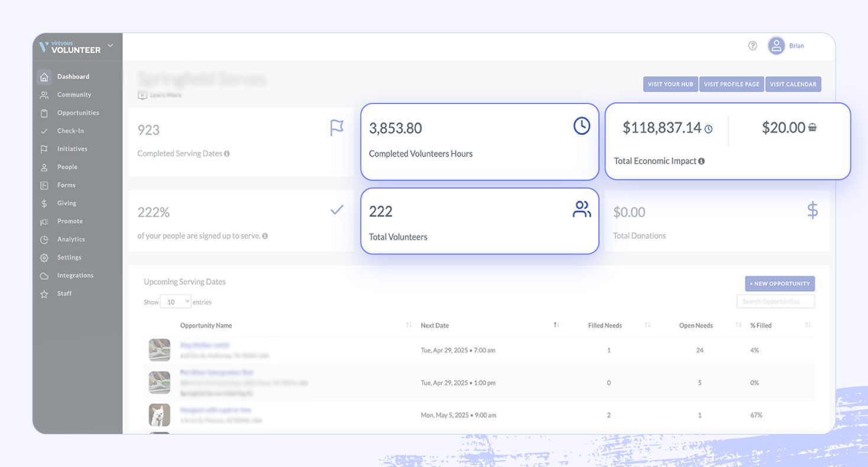The height and width of the screenshot is (467, 868).
Task: Click the Giving dollar sign icon
Action: [44, 203]
